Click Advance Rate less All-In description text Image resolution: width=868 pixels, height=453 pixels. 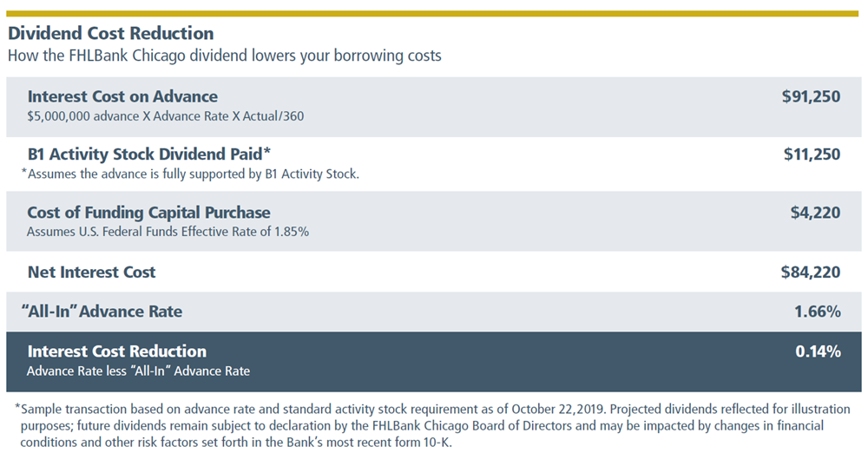[x=138, y=371]
